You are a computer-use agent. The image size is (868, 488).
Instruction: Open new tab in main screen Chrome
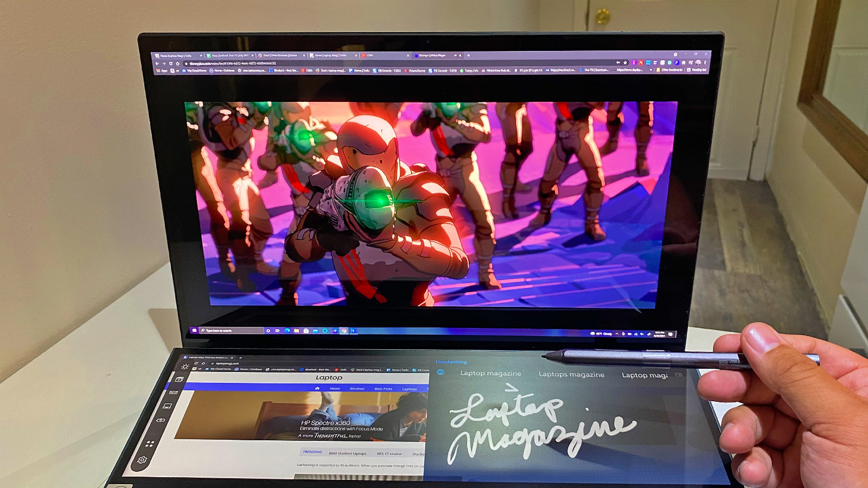[469, 55]
